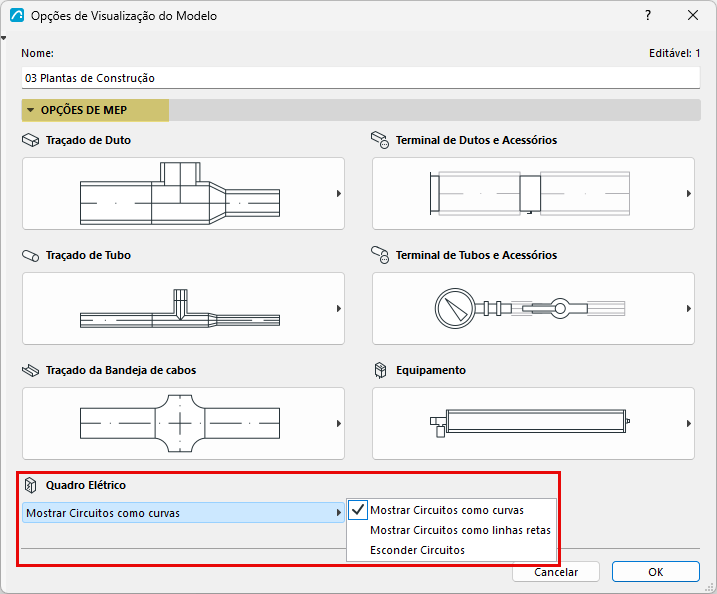Click the Terminal de Dutos e Acessórios heading

pyautogui.click(x=476, y=140)
